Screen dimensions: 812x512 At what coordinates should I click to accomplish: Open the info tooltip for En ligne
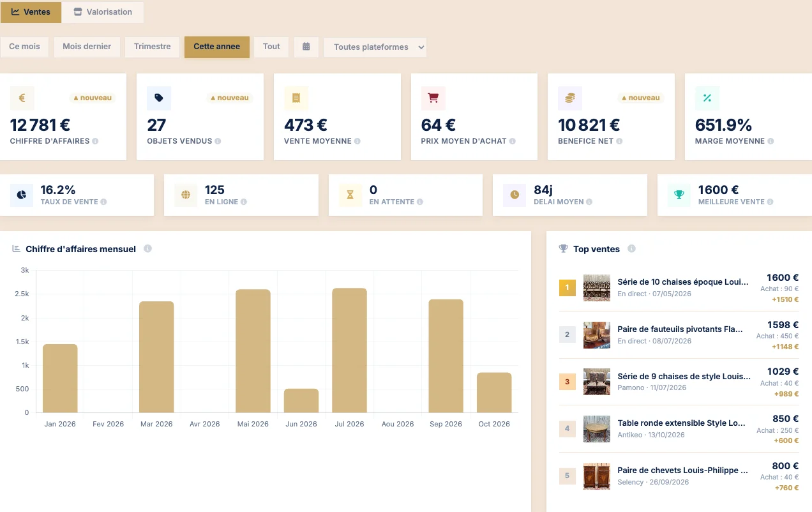pyautogui.click(x=244, y=202)
